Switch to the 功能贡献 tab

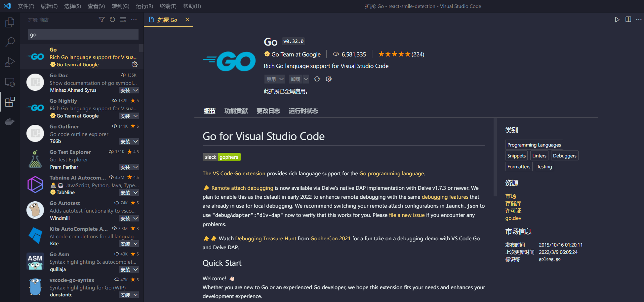point(236,111)
